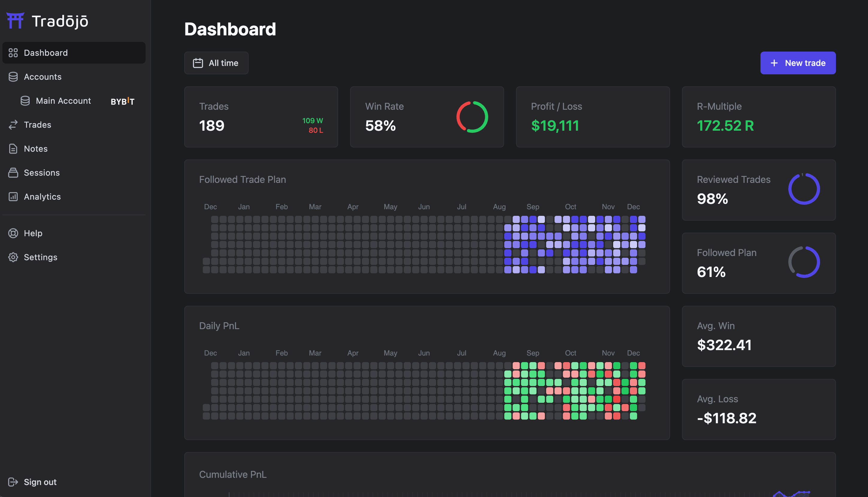Click the Win Rate progress ring

pyautogui.click(x=472, y=117)
